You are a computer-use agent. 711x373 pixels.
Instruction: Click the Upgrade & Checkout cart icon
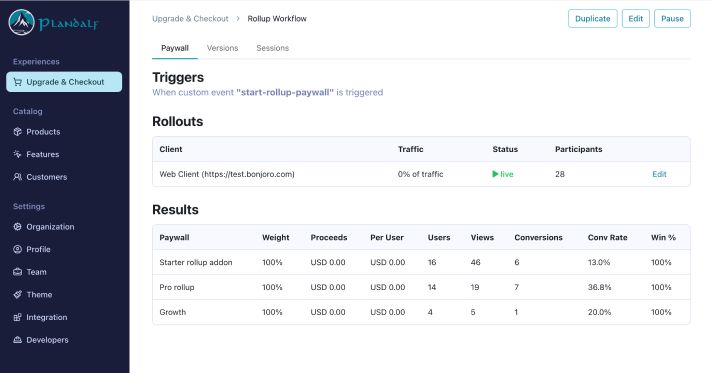tap(18, 82)
